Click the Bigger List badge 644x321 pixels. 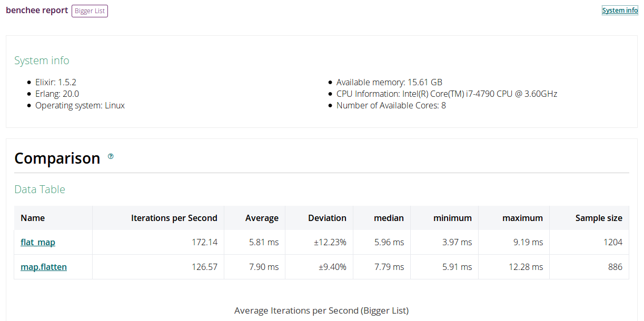point(90,11)
